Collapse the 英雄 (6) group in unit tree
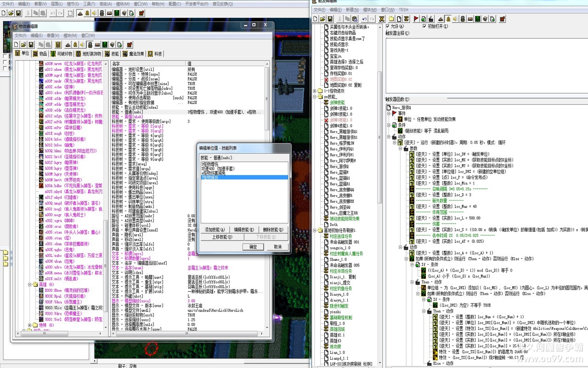This screenshot has height=368, width=588. [28, 284]
